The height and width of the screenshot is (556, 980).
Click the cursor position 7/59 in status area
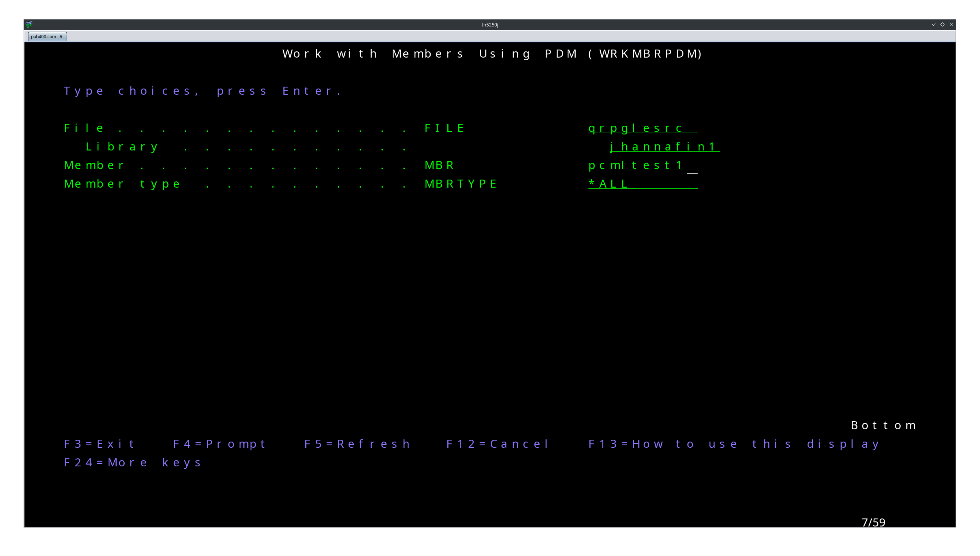pos(873,522)
